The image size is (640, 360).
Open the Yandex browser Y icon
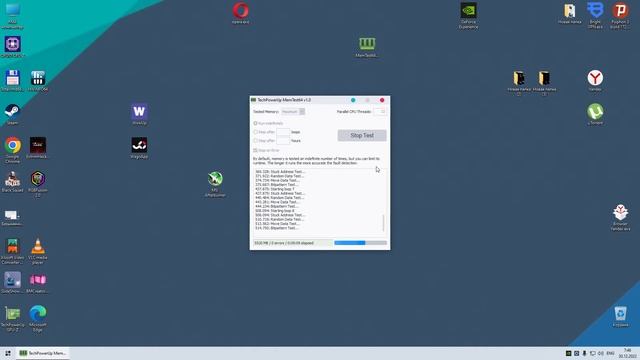tap(595, 80)
